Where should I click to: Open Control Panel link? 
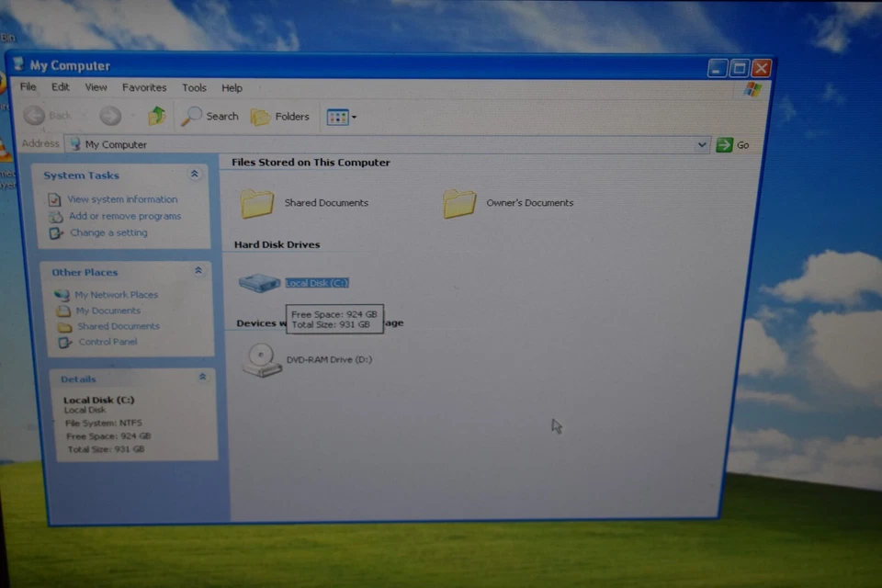point(108,342)
